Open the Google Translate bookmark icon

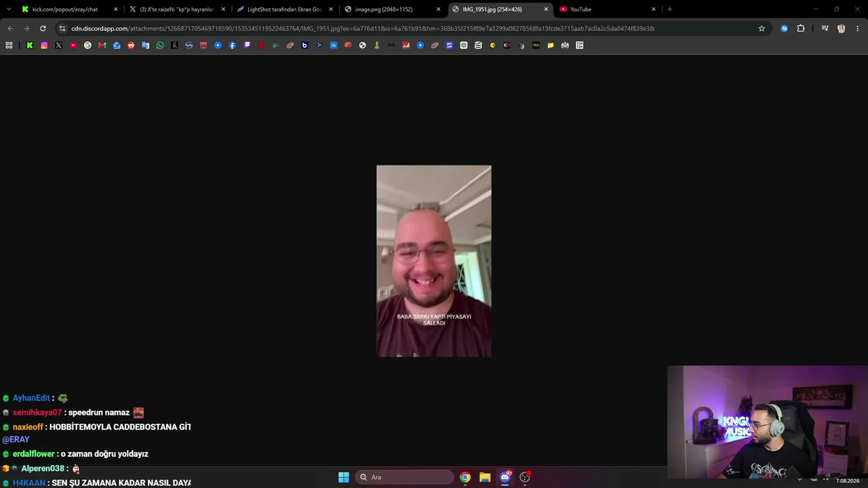(145, 45)
